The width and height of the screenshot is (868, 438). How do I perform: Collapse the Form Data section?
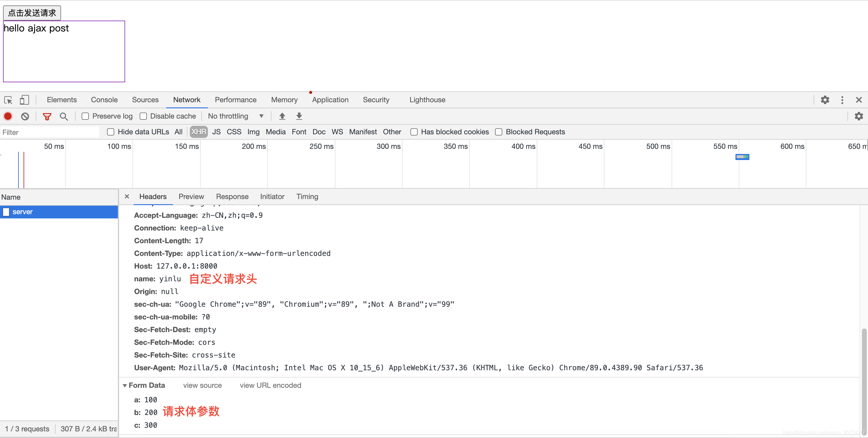(125, 385)
